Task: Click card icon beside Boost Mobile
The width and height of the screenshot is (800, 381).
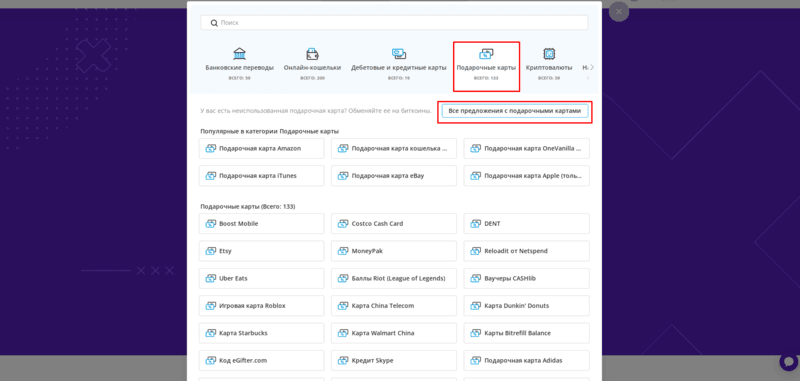Action: (x=211, y=223)
